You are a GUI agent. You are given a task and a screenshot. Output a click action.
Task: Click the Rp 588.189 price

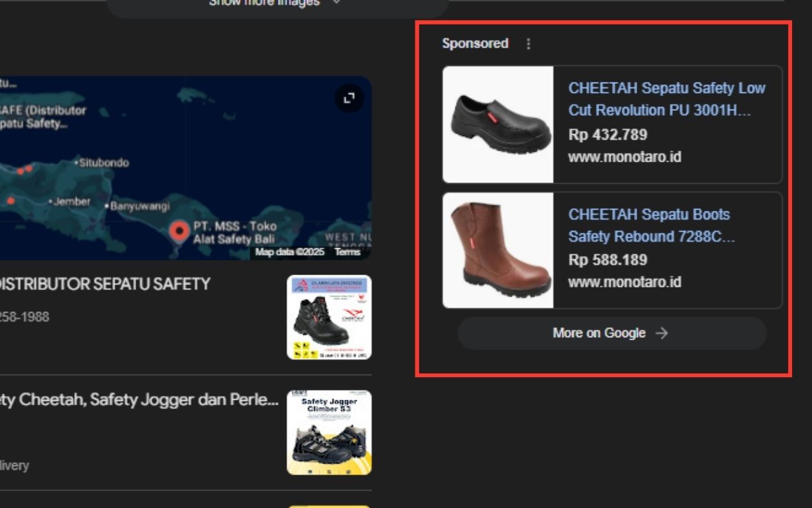[x=608, y=260]
